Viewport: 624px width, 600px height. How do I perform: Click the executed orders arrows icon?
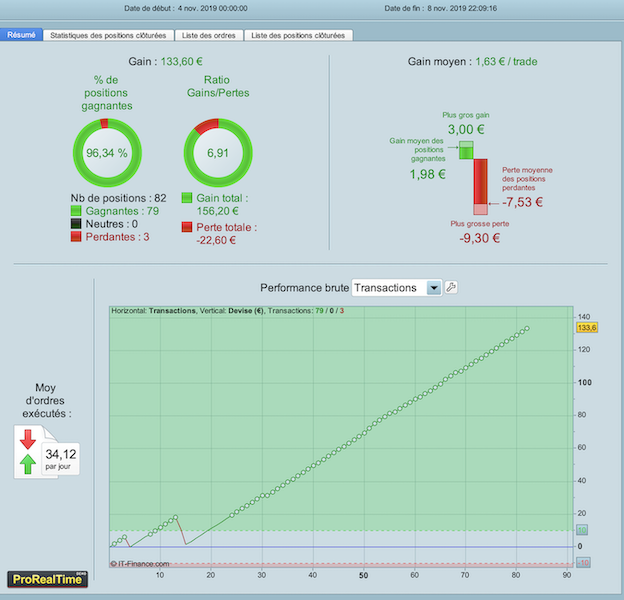(28, 452)
